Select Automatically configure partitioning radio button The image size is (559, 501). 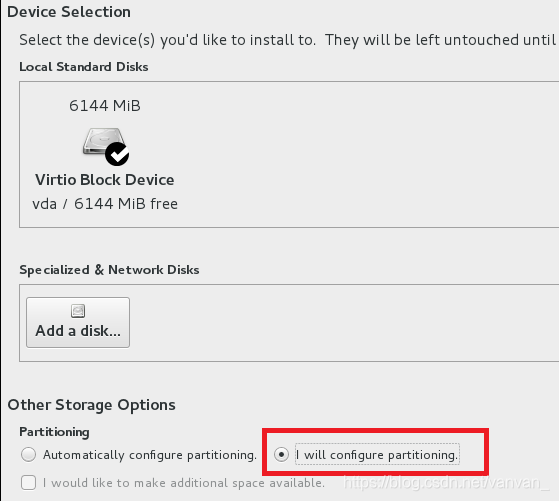(28, 455)
